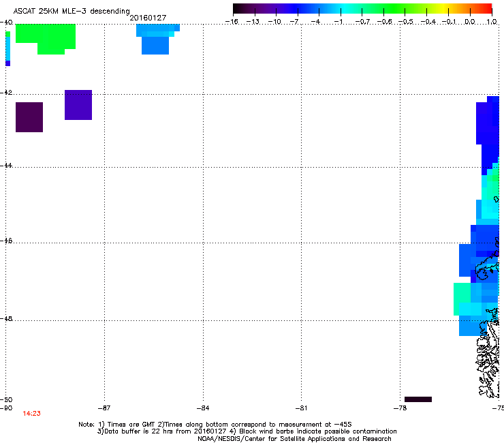
Task: Click the longitude label -84
Action: click(203, 408)
